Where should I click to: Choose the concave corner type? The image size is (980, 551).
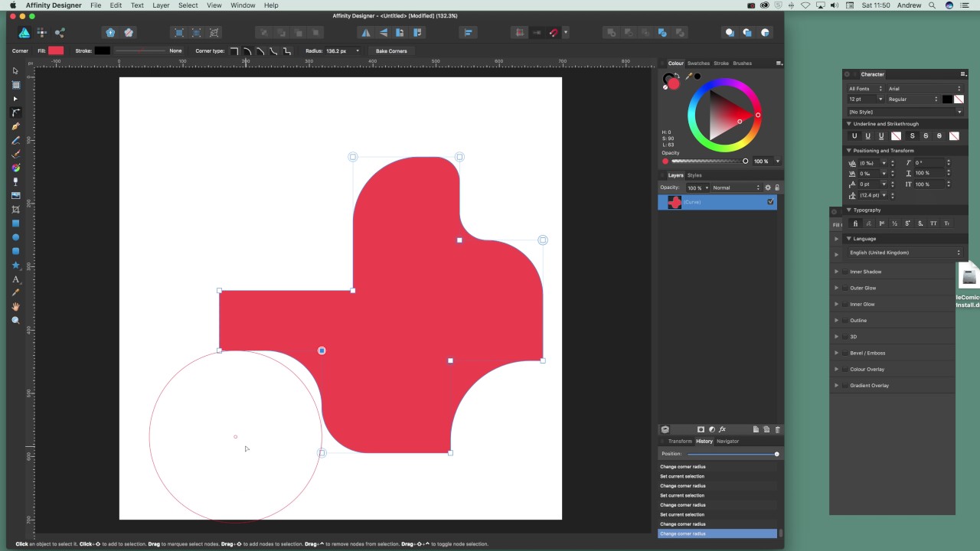point(273,51)
